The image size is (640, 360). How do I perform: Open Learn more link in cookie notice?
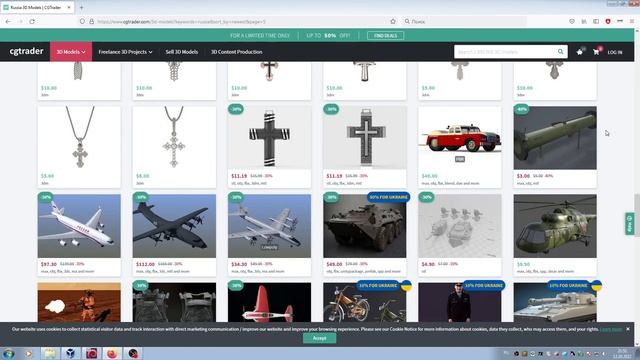tap(611, 329)
